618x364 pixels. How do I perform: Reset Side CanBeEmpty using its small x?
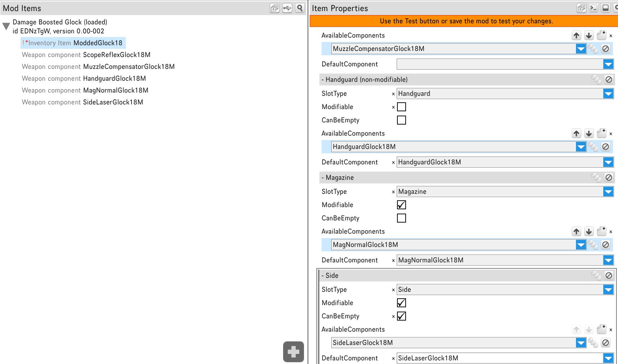click(393, 317)
